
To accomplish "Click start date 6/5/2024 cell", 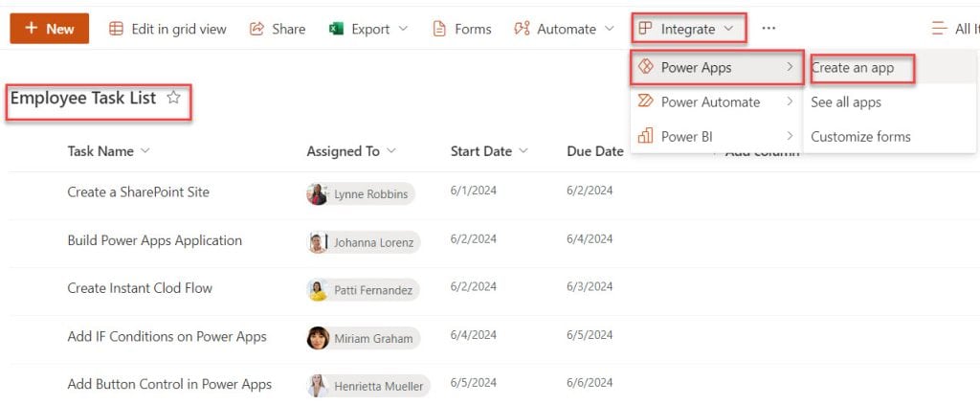I will [x=473, y=383].
